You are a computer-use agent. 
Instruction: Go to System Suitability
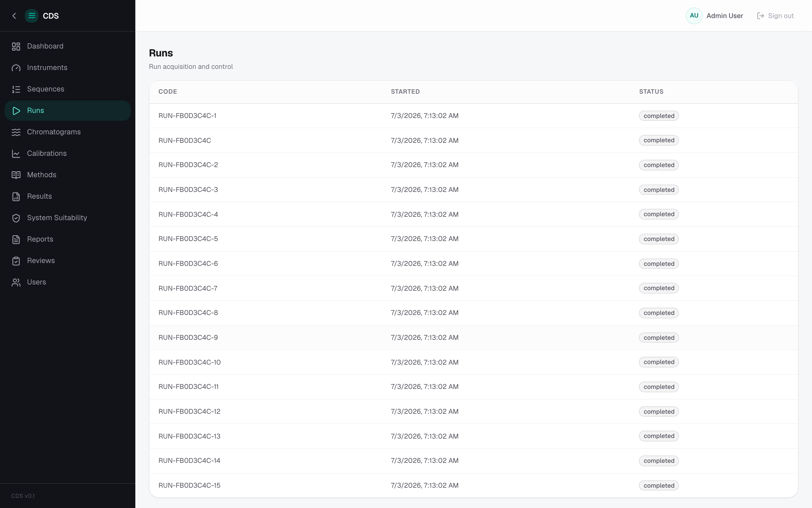pyautogui.click(x=67, y=218)
